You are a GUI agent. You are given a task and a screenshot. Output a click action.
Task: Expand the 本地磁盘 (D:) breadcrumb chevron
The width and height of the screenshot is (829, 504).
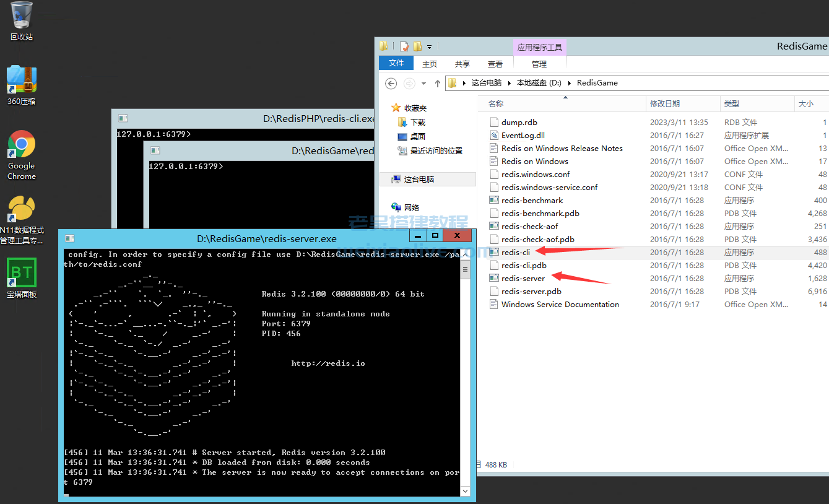point(570,83)
